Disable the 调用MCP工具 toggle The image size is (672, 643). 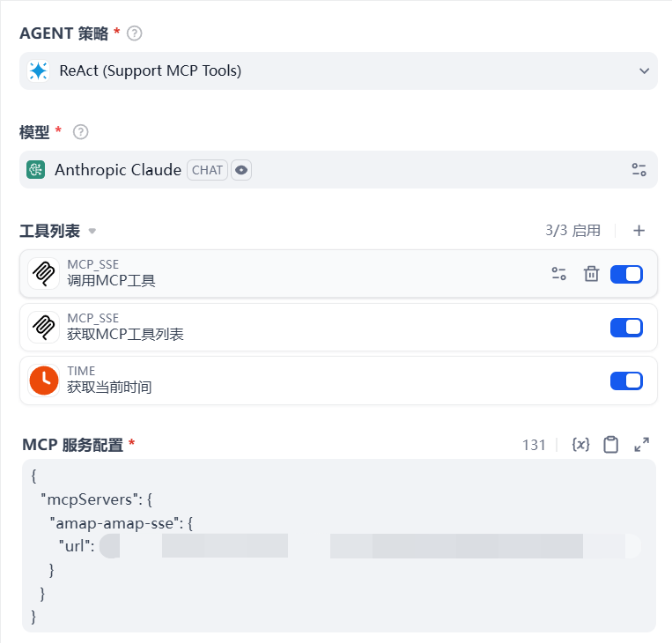(x=626, y=274)
